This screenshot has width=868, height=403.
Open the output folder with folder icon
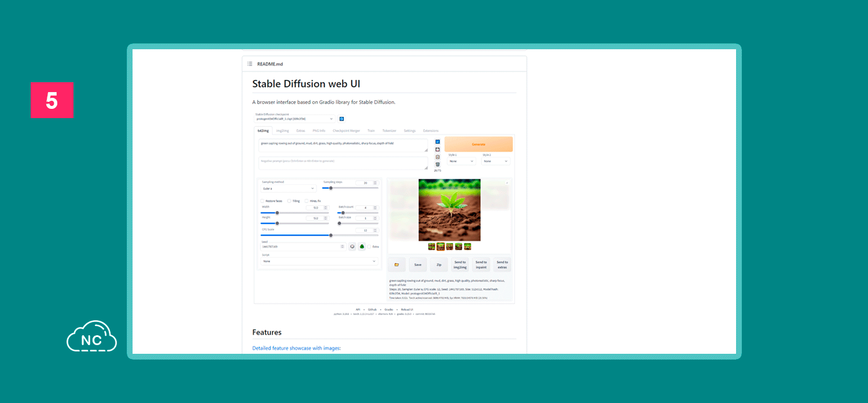pyautogui.click(x=396, y=265)
